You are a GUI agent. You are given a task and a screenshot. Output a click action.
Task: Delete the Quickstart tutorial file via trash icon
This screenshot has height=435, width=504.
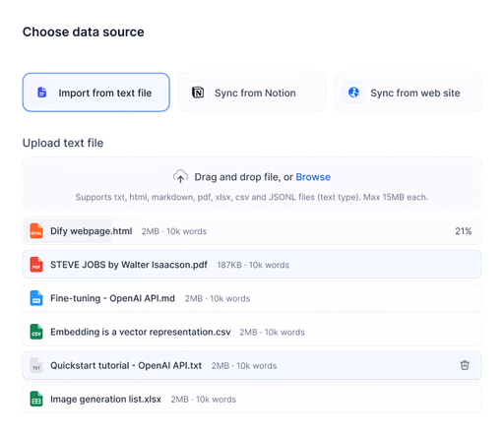pos(465,365)
